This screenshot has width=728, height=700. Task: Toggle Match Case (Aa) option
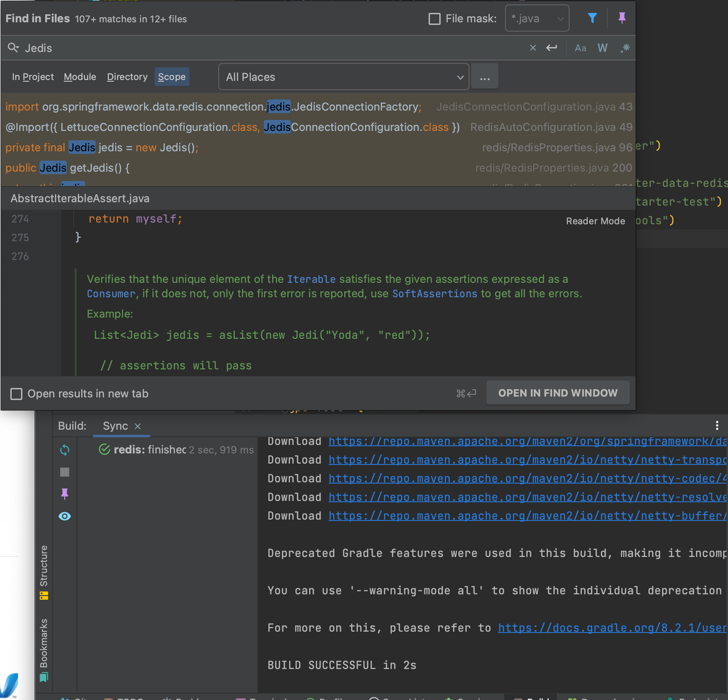(x=580, y=48)
